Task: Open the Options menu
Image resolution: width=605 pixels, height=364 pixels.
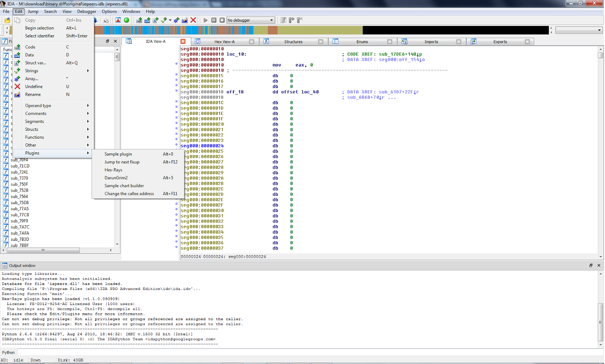Action: click(x=109, y=11)
